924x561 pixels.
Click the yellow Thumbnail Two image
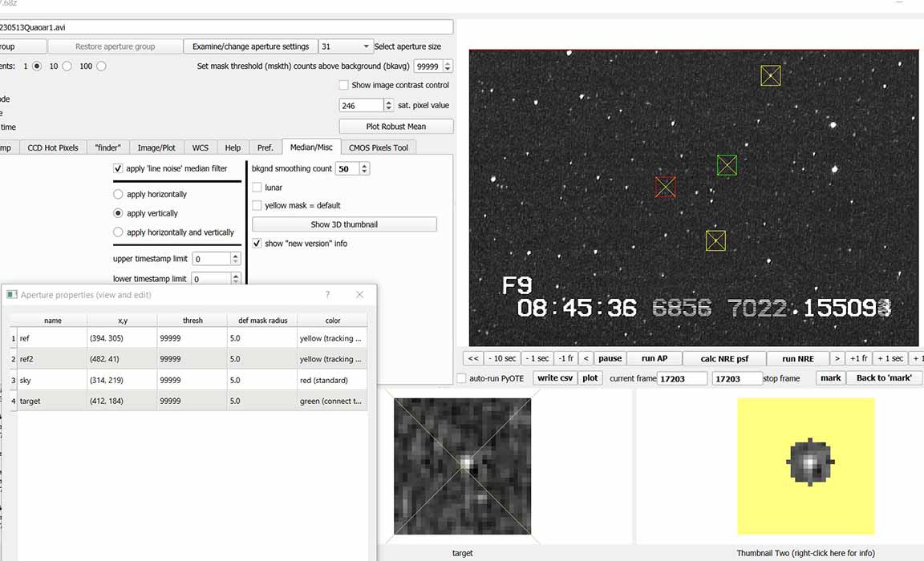[806, 466]
